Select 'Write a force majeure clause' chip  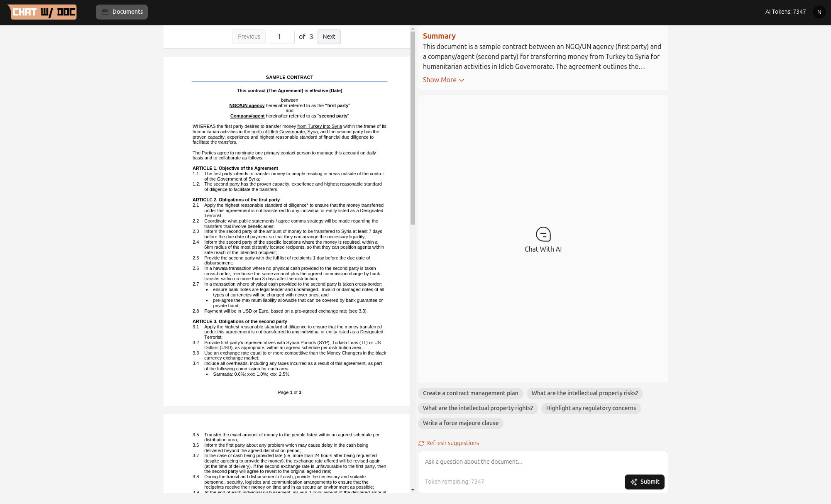(460, 423)
